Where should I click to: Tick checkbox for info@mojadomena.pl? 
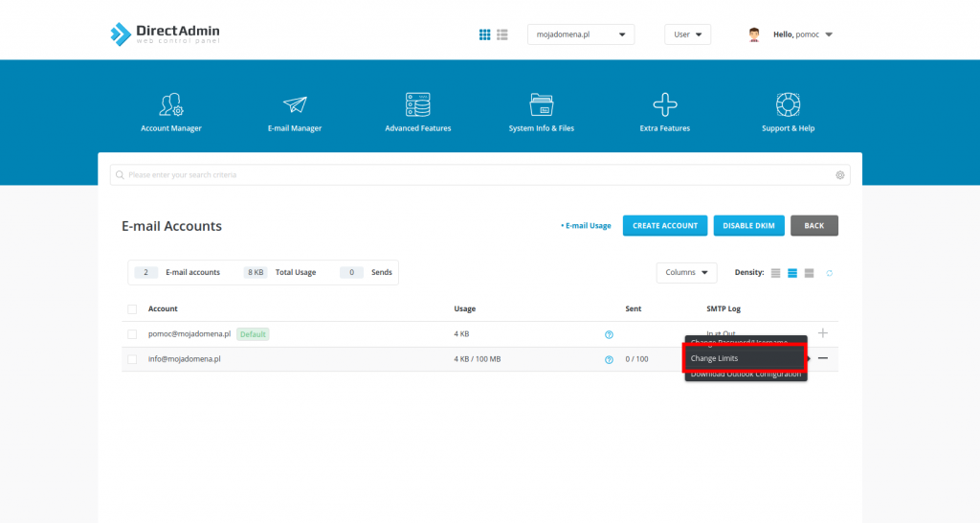pyautogui.click(x=132, y=359)
